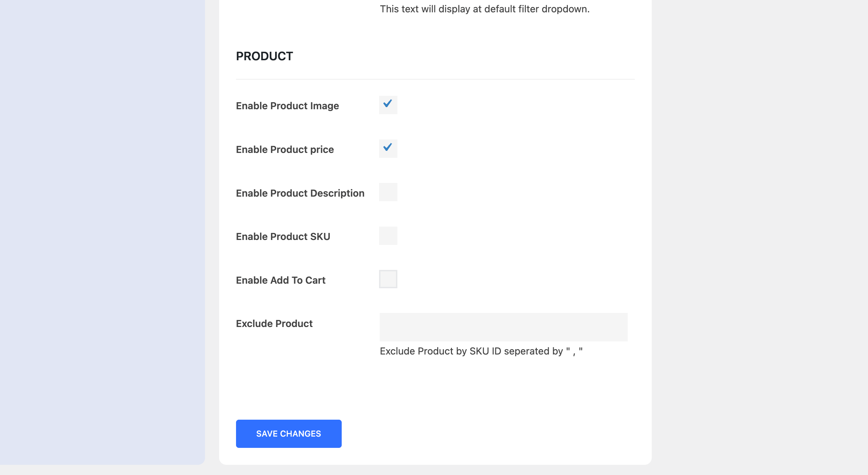Check the Enable Add To Cart box
The image size is (868, 475).
tap(388, 279)
